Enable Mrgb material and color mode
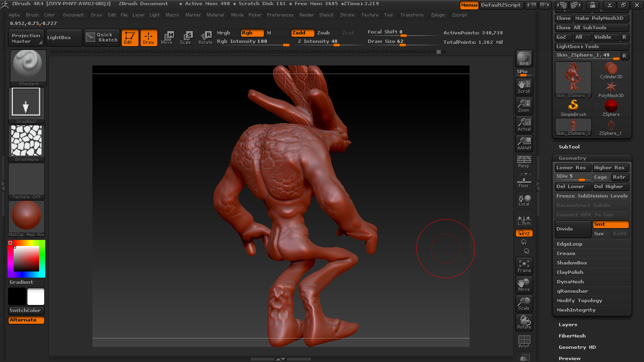This screenshot has width=644, height=362. coord(228,33)
